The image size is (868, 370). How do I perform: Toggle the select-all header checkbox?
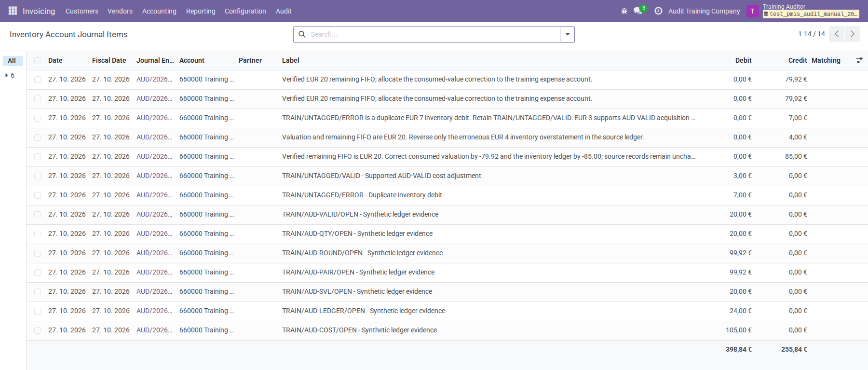pyautogui.click(x=38, y=61)
